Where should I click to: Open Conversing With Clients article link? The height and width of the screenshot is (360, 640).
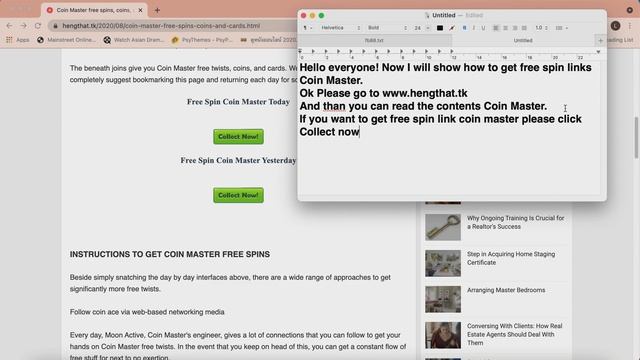tap(515, 334)
